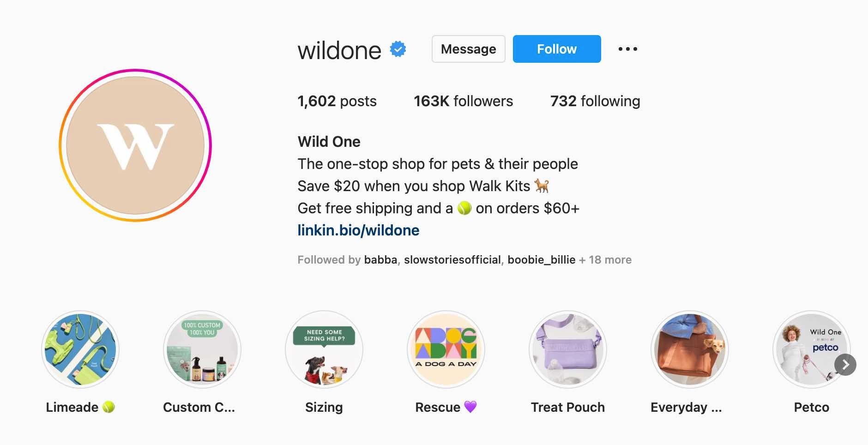View the Everyday highlight with tote bag

(690, 349)
